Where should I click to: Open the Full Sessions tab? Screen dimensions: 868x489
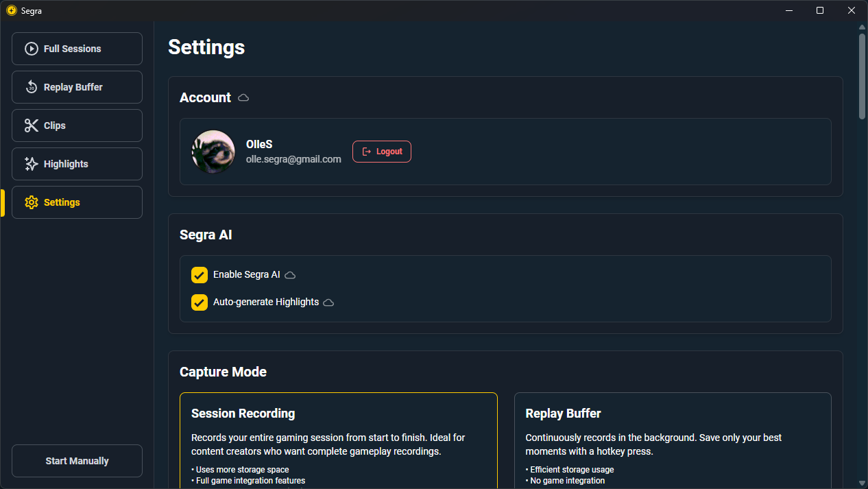[x=77, y=49]
